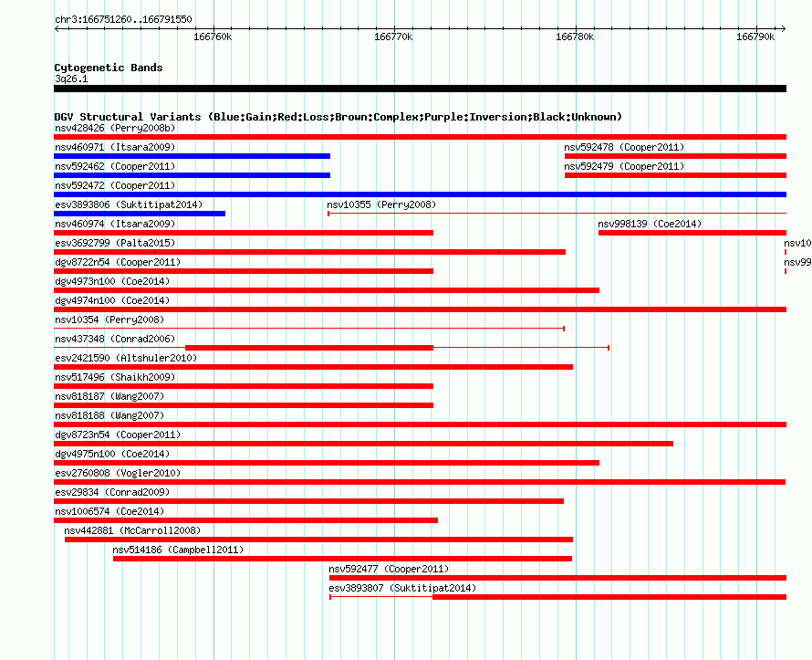The height and width of the screenshot is (660, 812).
Task: Select the esv3893807 (Suktitipat2014) label
Action: coord(402,588)
